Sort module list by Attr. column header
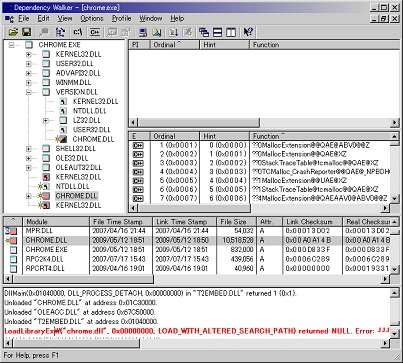Screen dimensions: 403x363 [x=269, y=222]
